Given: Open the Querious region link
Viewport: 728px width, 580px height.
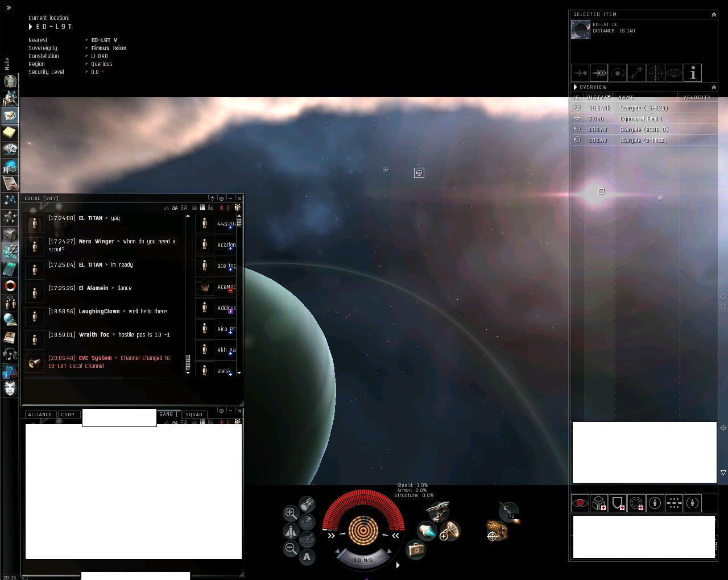Looking at the screenshot, I should tap(102, 64).
